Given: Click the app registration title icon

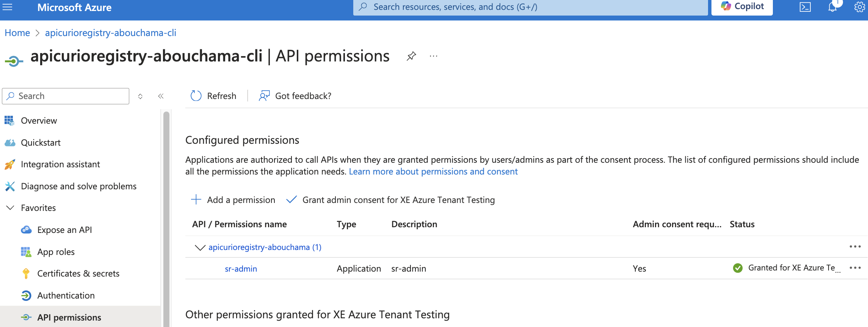Looking at the screenshot, I should tap(14, 61).
